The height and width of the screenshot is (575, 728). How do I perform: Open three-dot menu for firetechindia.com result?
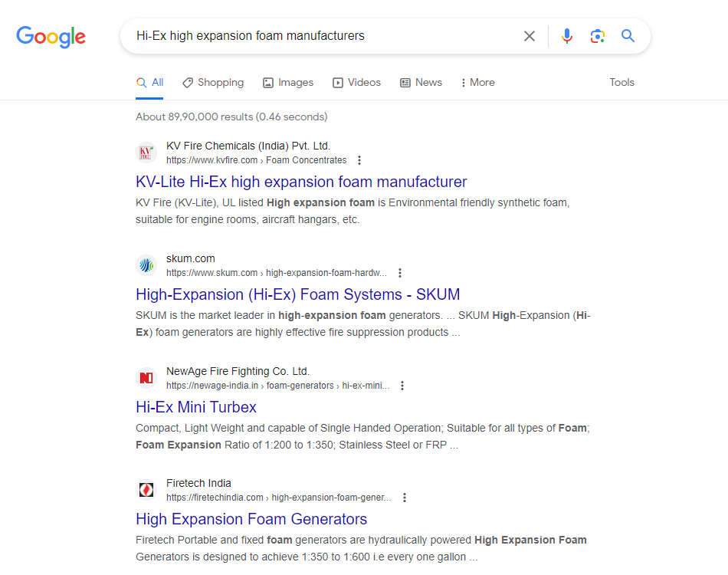(x=405, y=498)
